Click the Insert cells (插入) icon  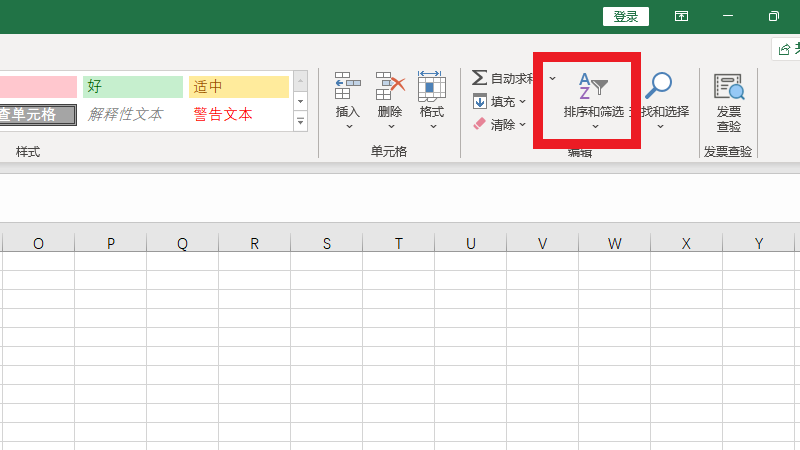[x=348, y=88]
